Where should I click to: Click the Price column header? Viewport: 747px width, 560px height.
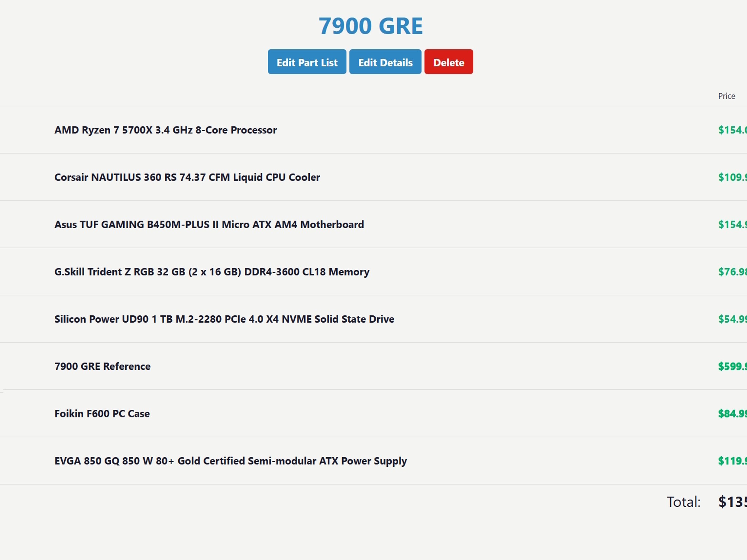[x=727, y=96]
